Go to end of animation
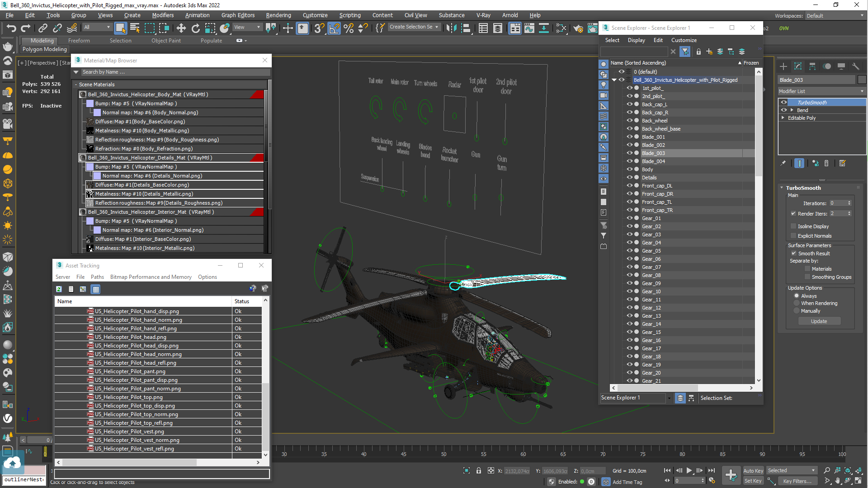The image size is (868, 488). (711, 470)
